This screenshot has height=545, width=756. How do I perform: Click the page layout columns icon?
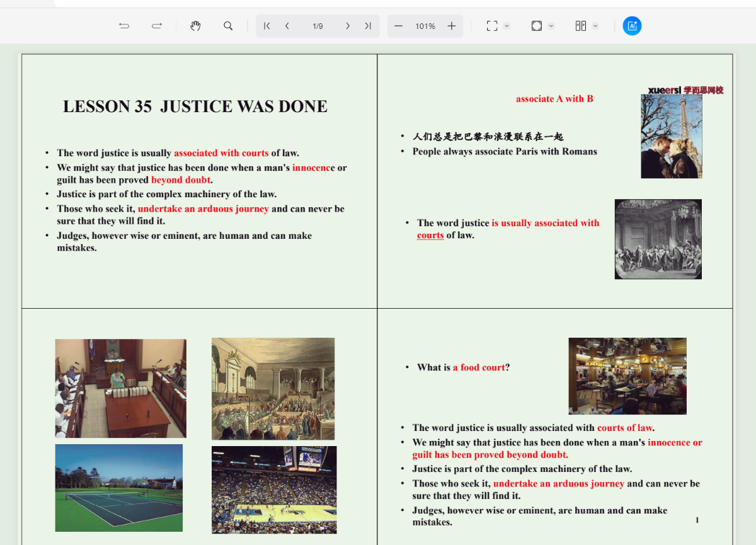581,26
